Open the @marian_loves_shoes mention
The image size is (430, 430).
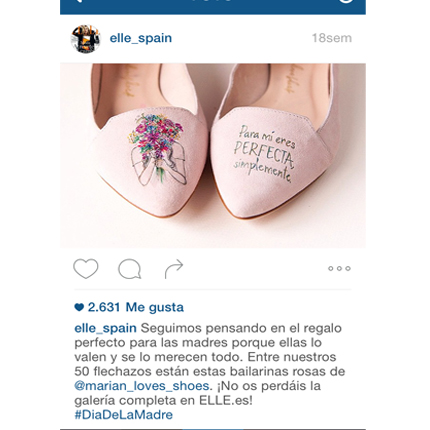pos(142,386)
